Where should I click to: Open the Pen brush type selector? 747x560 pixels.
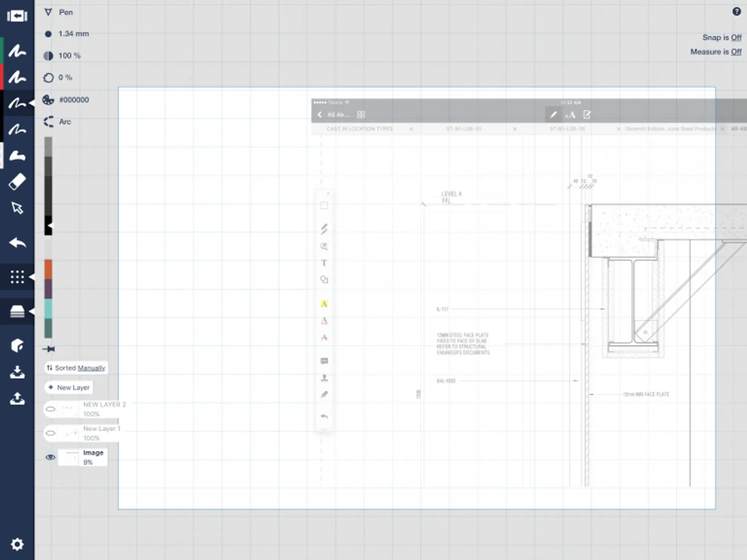tap(66, 12)
